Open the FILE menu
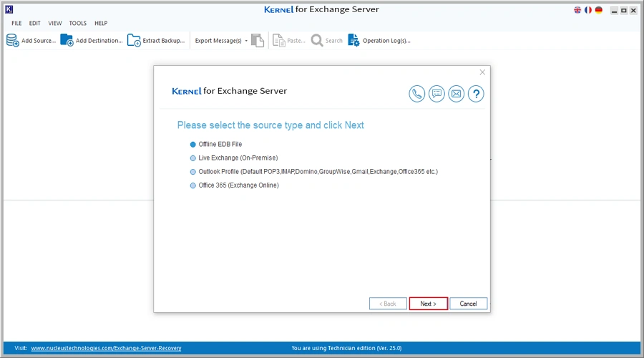The height and width of the screenshot is (358, 644). (16, 24)
